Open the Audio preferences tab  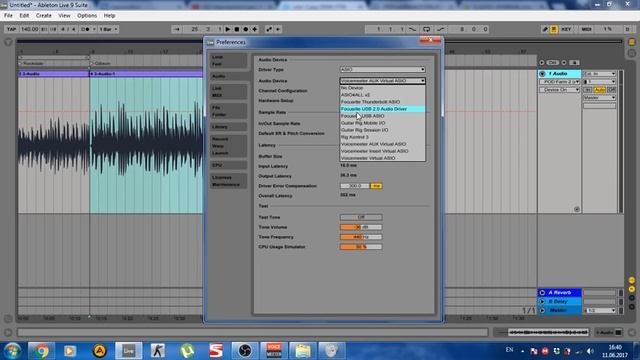(229, 76)
